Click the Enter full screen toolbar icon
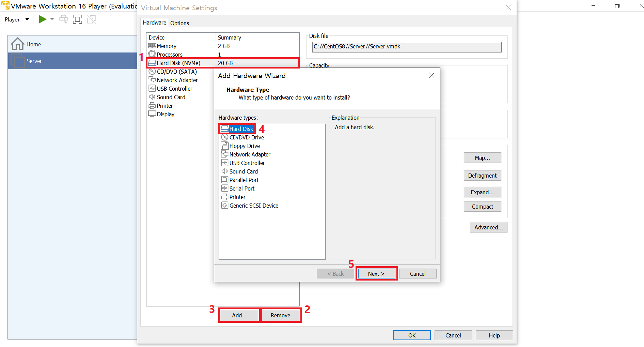Viewport: 644px width, 347px height. click(x=77, y=19)
